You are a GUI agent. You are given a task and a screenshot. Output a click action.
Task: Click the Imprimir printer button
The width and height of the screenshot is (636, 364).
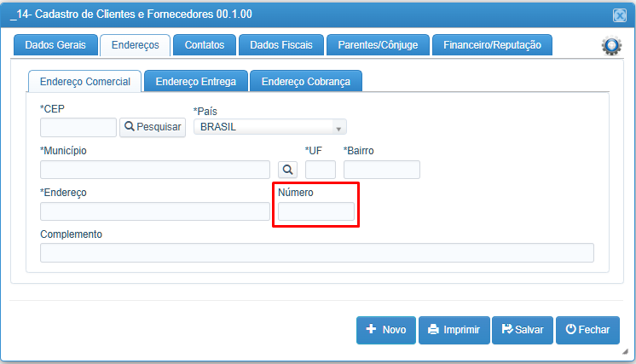tap(454, 330)
